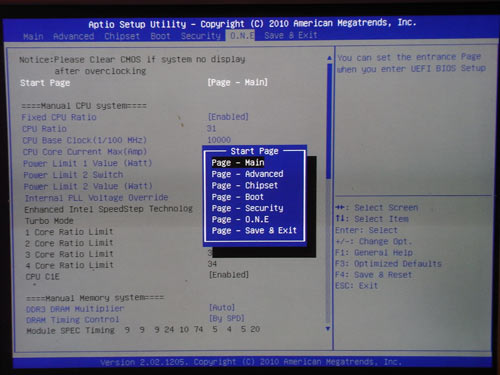Select DDR3 DRAM Multiplier setting
Image resolution: width=500 pixels, height=375 pixels.
point(75,309)
